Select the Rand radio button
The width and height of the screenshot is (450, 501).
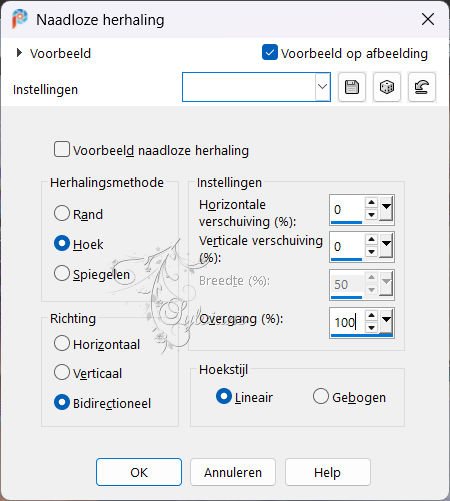click(62, 213)
